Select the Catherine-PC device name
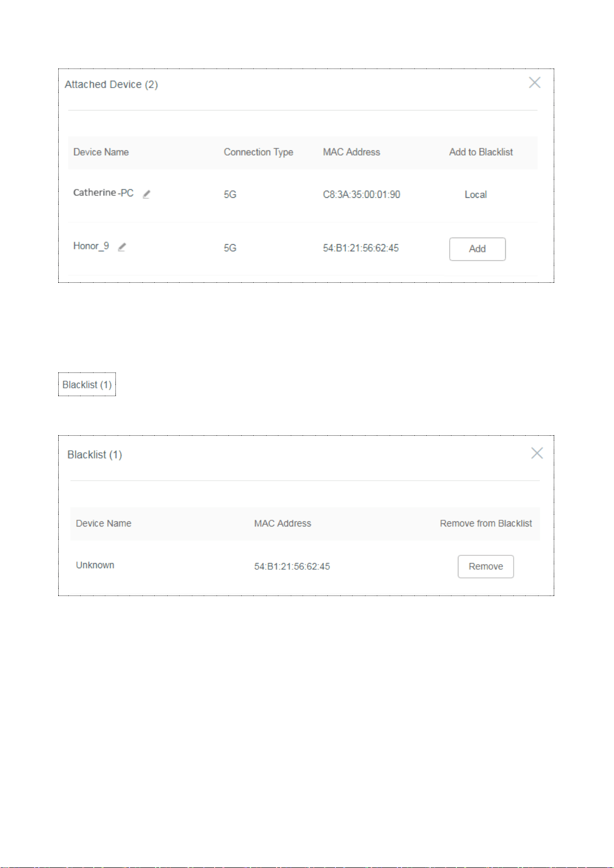Screen dimensions: 614x868 [103, 193]
